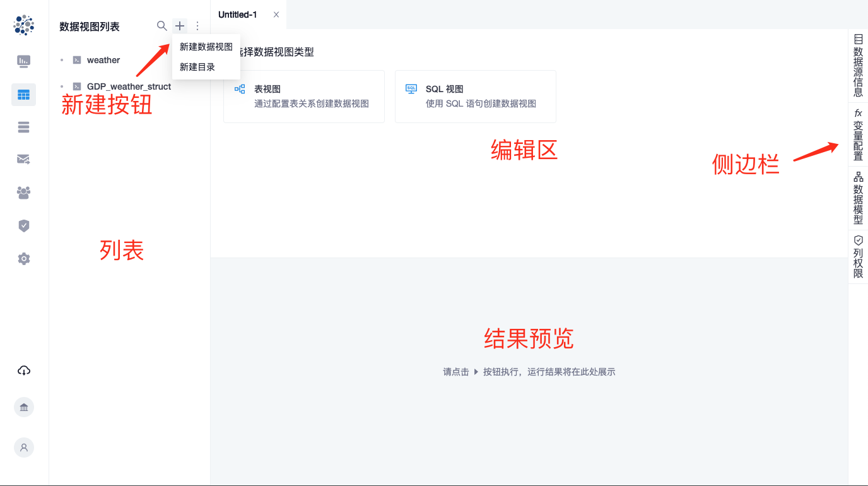The width and height of the screenshot is (868, 486).
Task: Search the data view list
Action: click(162, 26)
